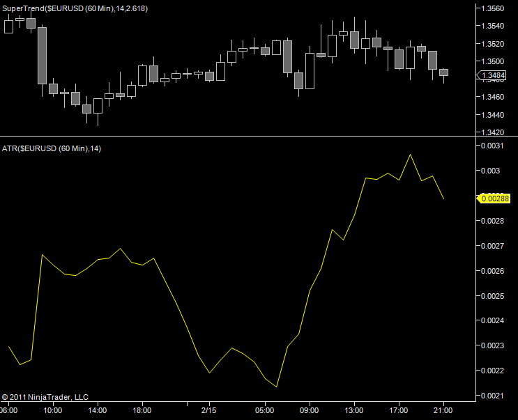Image resolution: width=518 pixels, height=420 pixels.
Task: Click the 13:00 time axis label
Action: (354, 410)
